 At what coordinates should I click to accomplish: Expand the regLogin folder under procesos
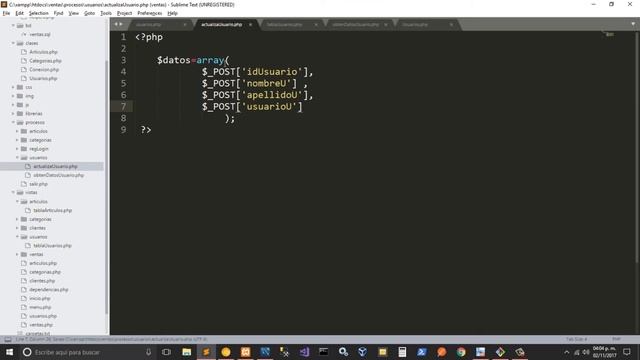click(x=17, y=149)
